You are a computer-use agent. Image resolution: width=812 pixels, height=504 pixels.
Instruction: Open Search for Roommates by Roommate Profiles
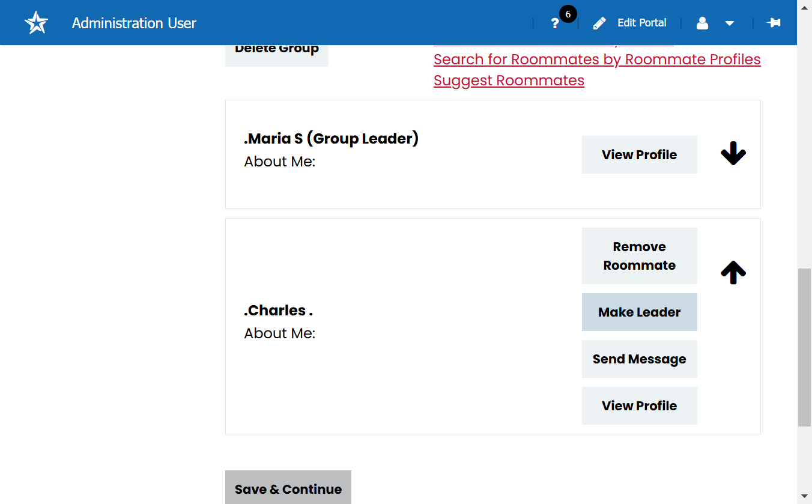(x=597, y=59)
